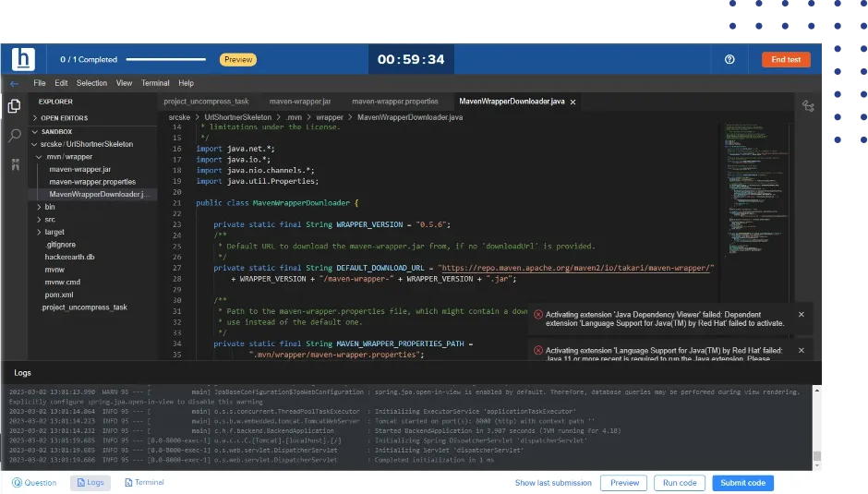Switch to the Logs tab at bottom
Image resolution: width=868 pixels, height=494 pixels.
90,483
